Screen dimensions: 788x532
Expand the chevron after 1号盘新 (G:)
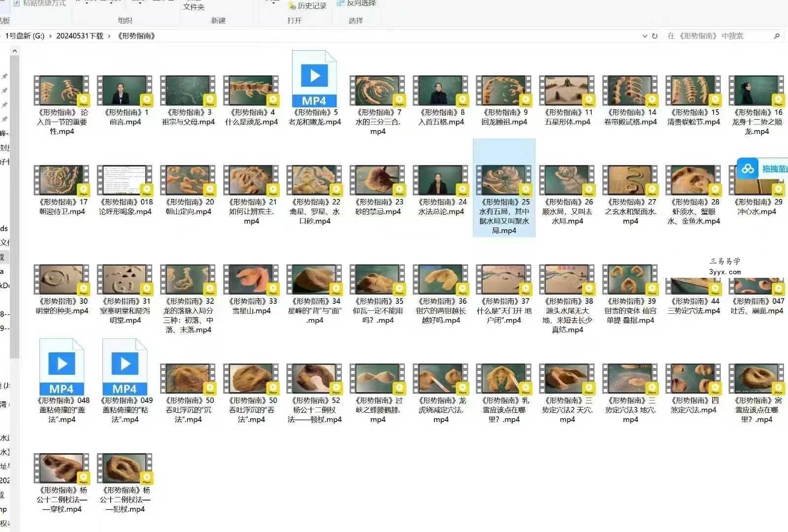[50, 36]
